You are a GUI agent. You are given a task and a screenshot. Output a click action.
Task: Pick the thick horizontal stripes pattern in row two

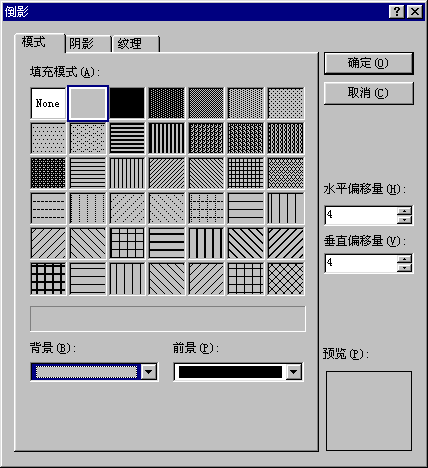[x=127, y=138]
